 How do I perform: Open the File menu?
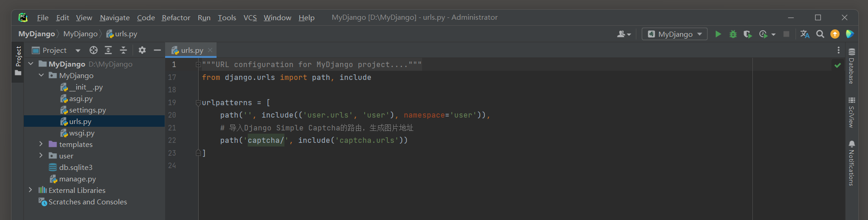[43, 17]
